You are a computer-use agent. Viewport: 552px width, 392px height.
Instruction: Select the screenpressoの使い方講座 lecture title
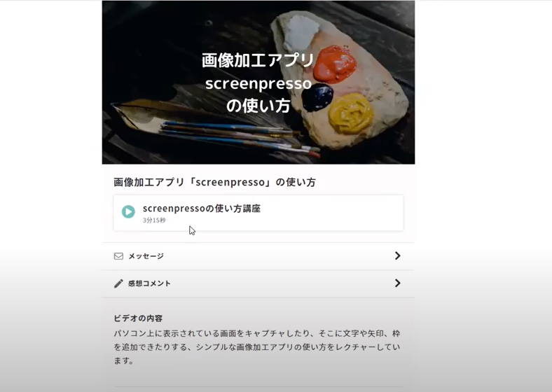point(201,209)
